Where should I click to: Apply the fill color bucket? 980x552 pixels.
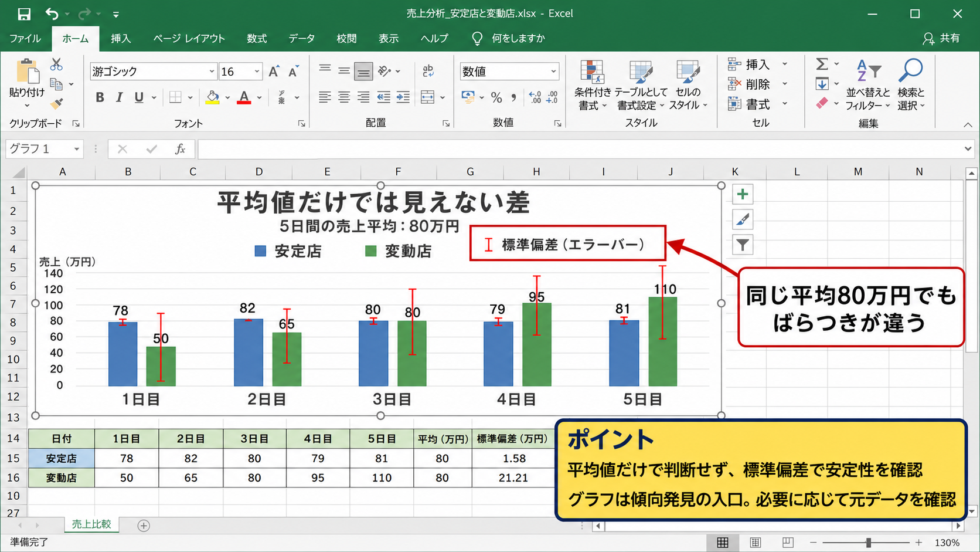point(212,97)
